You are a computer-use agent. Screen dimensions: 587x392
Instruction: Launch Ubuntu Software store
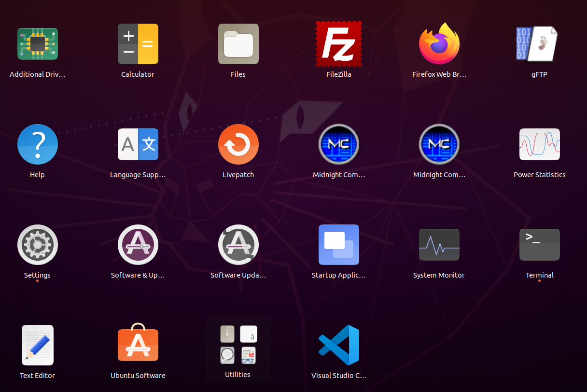[138, 342]
